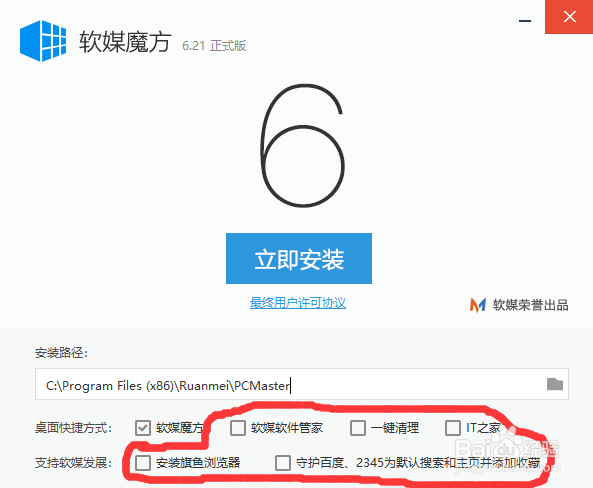Click the 立即安装 install button

tap(299, 258)
